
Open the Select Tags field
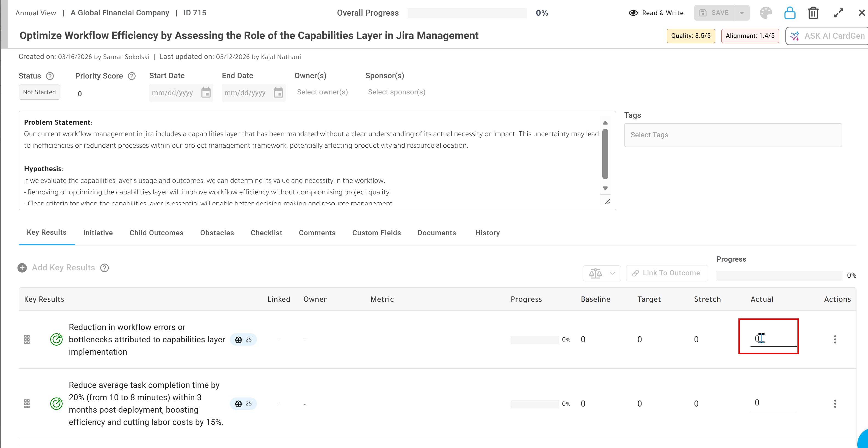point(733,135)
